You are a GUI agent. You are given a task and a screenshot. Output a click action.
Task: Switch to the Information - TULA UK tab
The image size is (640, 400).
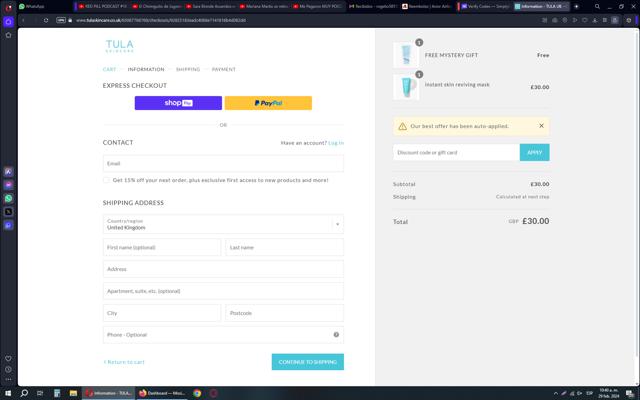point(541,7)
